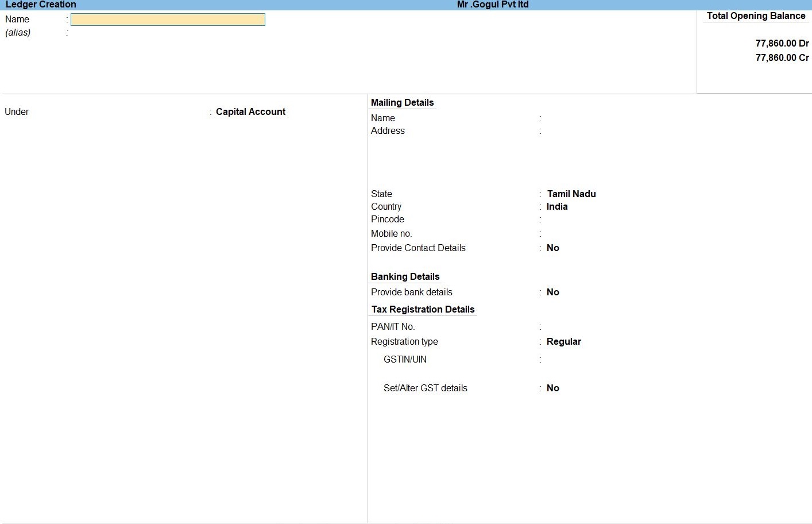Click the 77,860.00 Cr opening balance

click(782, 58)
